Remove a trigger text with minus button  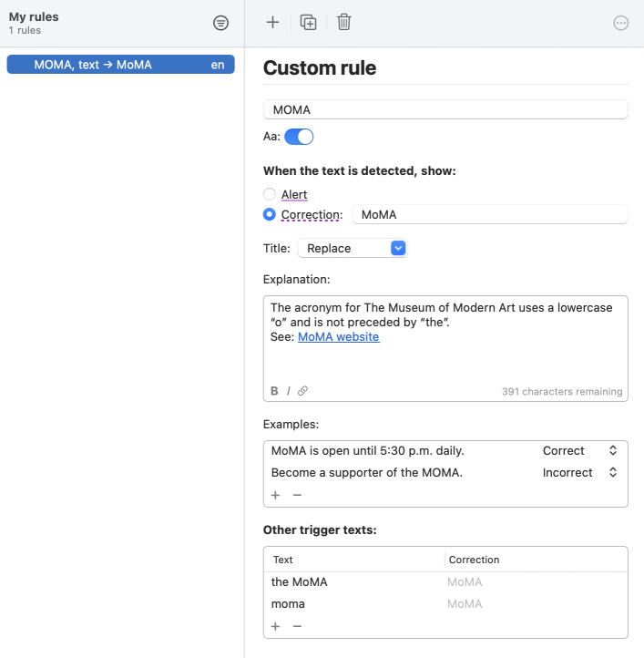(x=297, y=626)
